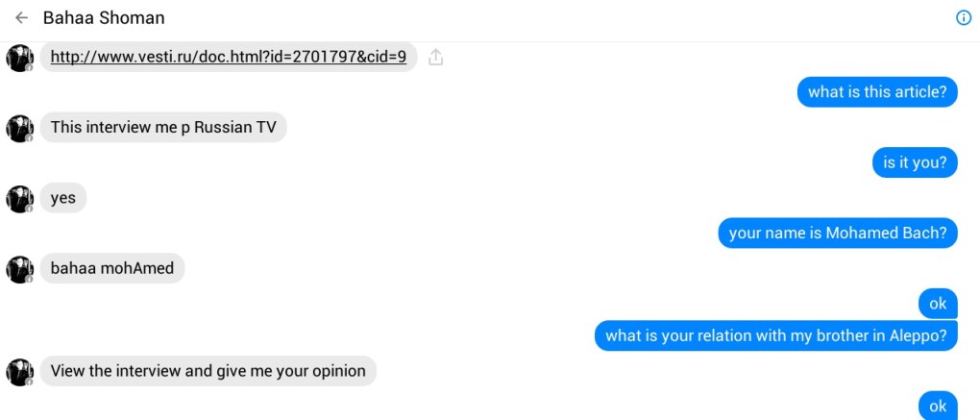This screenshot has height=420, width=980.
Task: Click the "is it you?" message
Action: [x=915, y=162]
